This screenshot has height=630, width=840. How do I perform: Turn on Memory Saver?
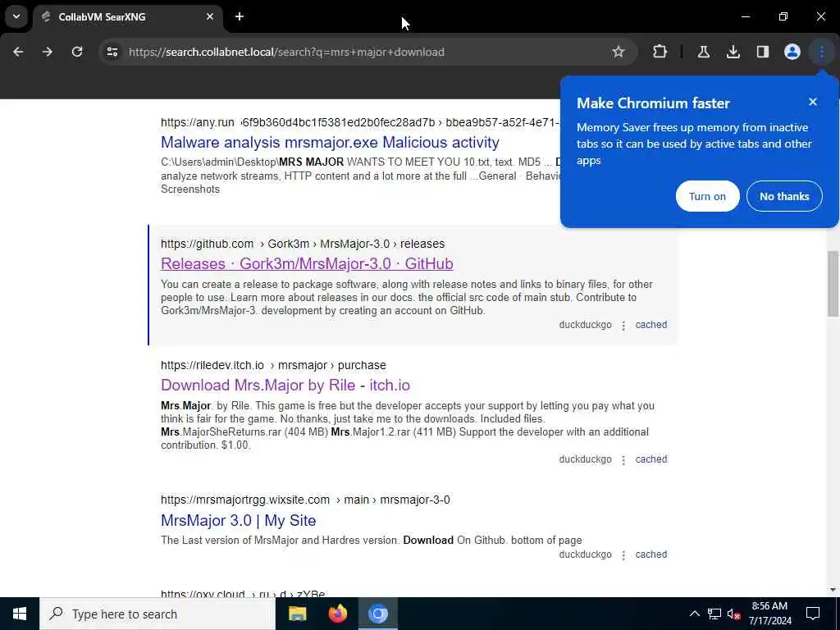coord(707,196)
